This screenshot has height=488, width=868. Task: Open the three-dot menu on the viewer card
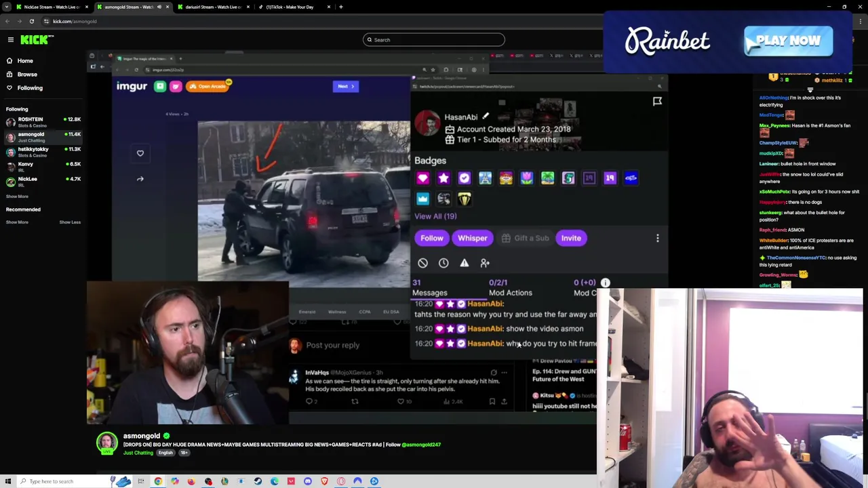tap(657, 238)
